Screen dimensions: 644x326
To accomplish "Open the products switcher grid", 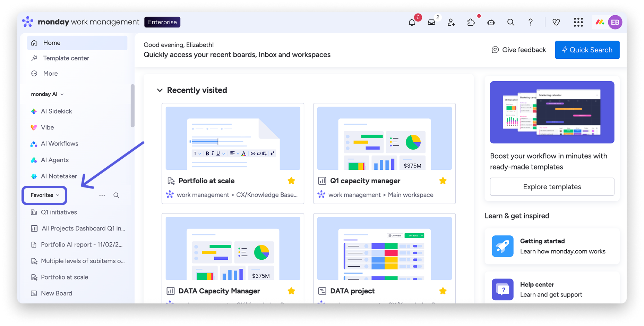I will coord(578,22).
